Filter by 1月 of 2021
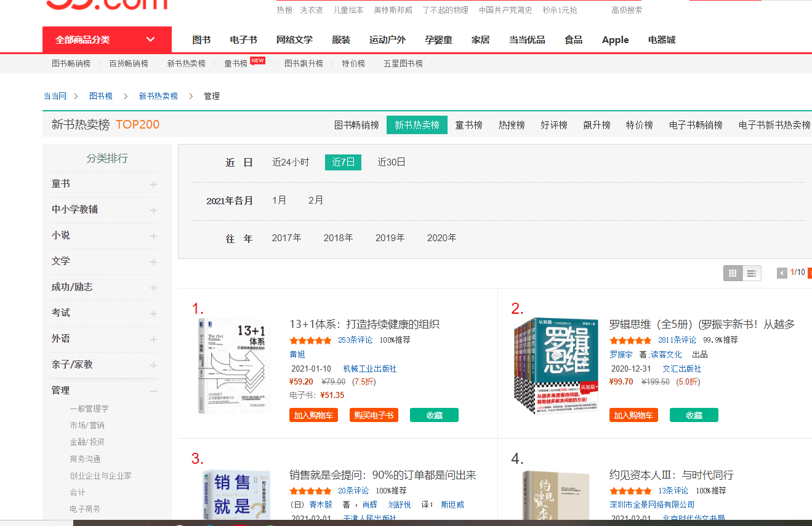The width and height of the screenshot is (812, 526). pos(279,201)
